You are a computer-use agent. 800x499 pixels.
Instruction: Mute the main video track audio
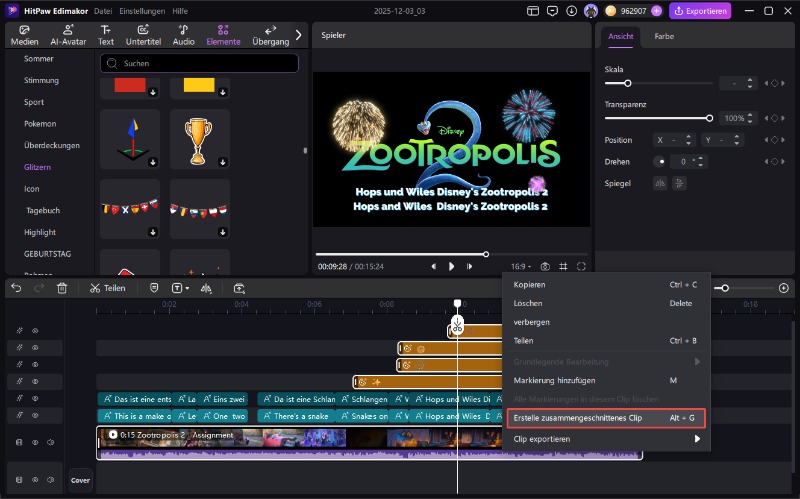[51, 442]
